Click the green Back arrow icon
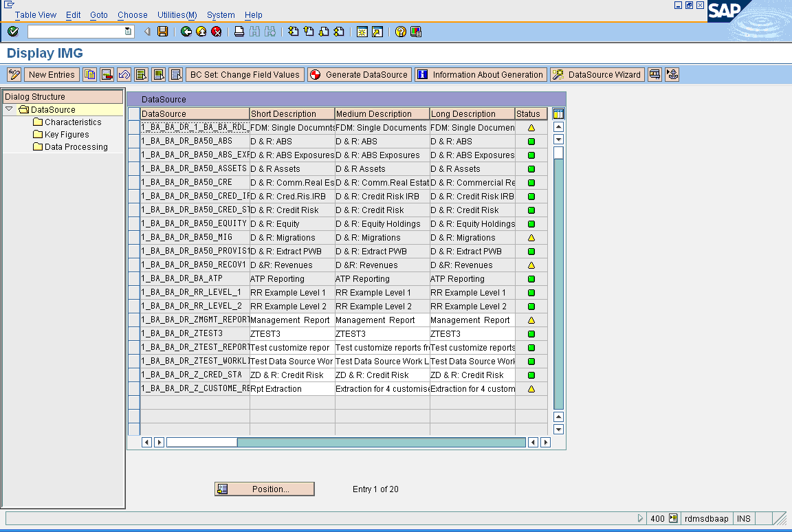The width and height of the screenshot is (792, 532). (x=186, y=32)
